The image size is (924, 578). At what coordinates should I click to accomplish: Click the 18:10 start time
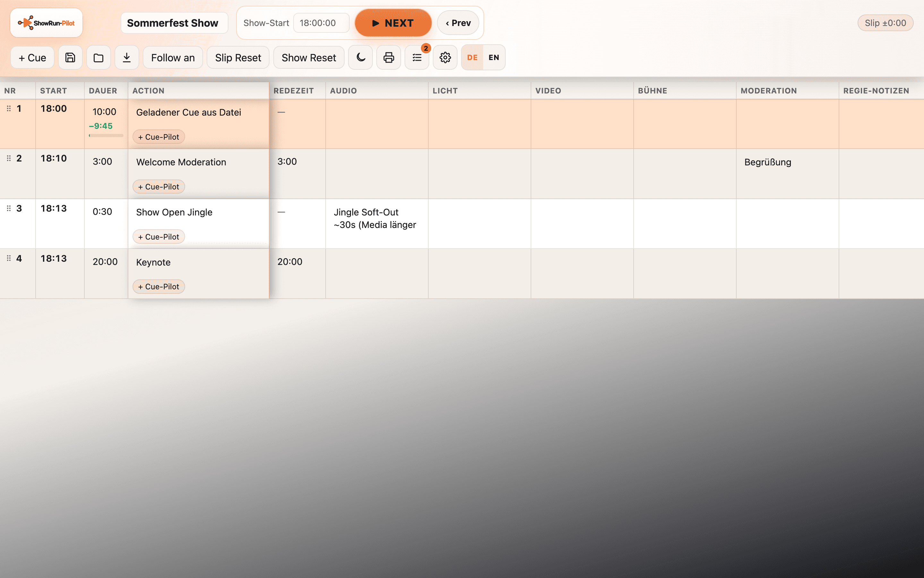pos(54,158)
